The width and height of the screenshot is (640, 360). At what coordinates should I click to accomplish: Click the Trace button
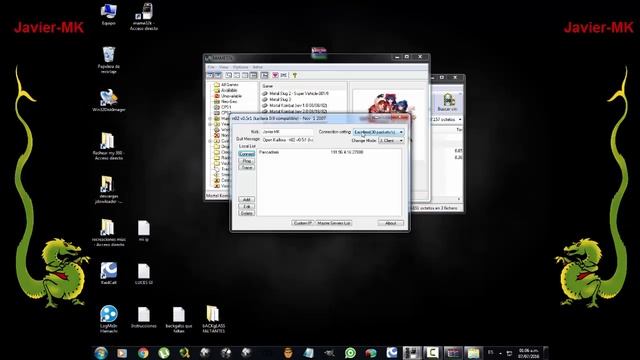247,167
